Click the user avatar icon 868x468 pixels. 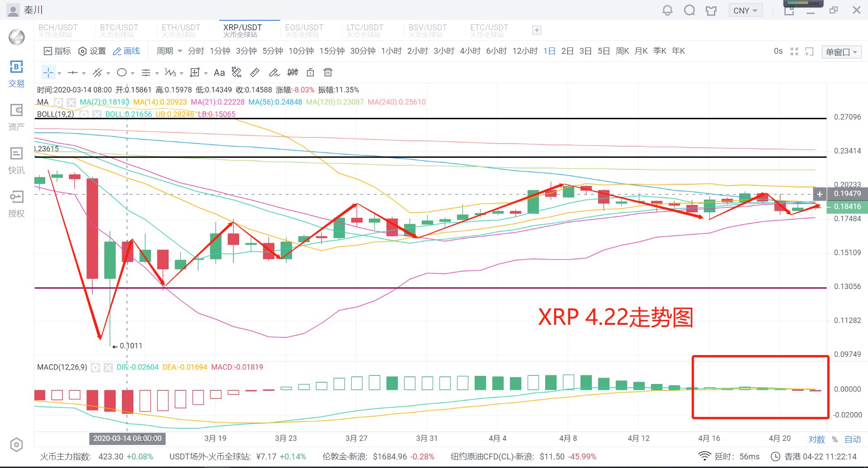[13, 10]
